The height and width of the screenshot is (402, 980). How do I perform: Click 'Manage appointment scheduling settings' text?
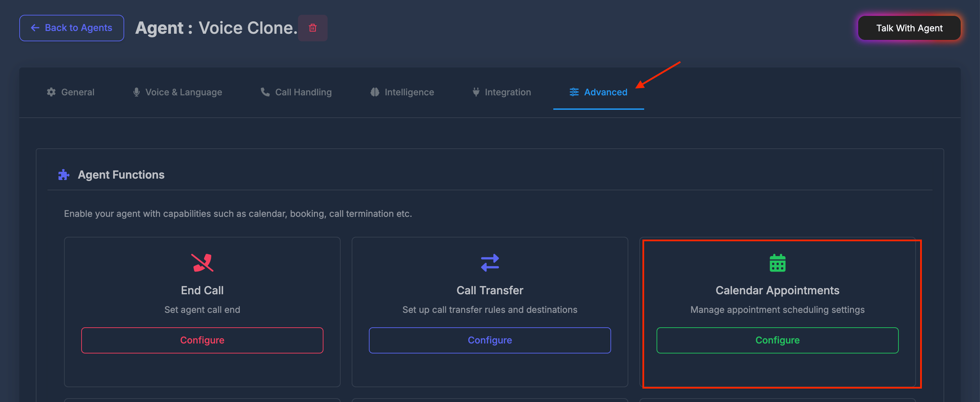pos(778,310)
